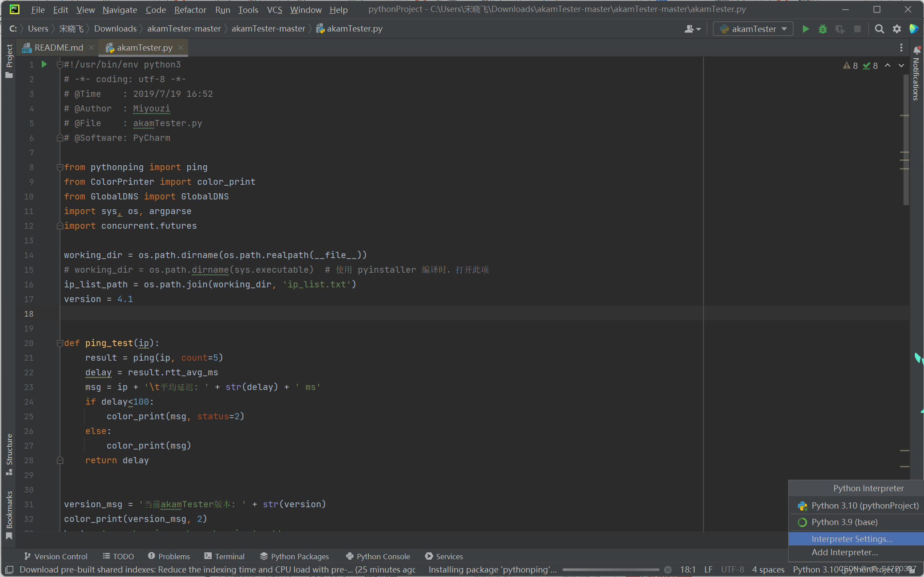
Task: Open the Terminal tool window
Action: (x=225, y=556)
